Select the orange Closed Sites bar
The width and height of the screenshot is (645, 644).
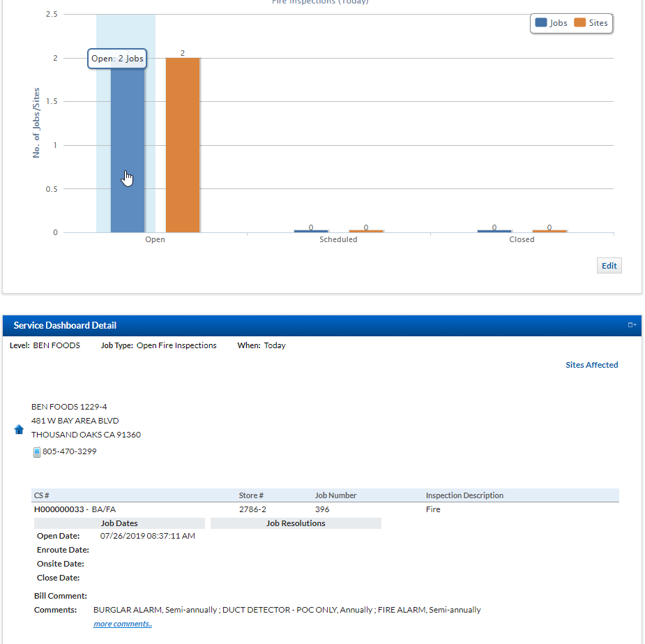tap(549, 231)
